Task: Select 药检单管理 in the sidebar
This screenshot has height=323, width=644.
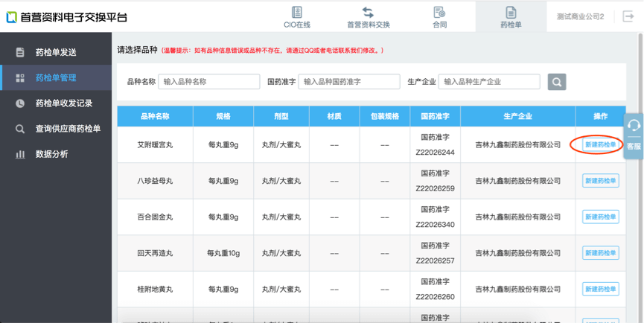Action: pyautogui.click(x=56, y=77)
